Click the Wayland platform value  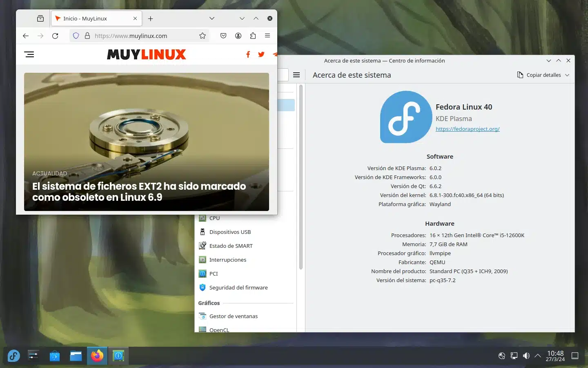(x=440, y=204)
